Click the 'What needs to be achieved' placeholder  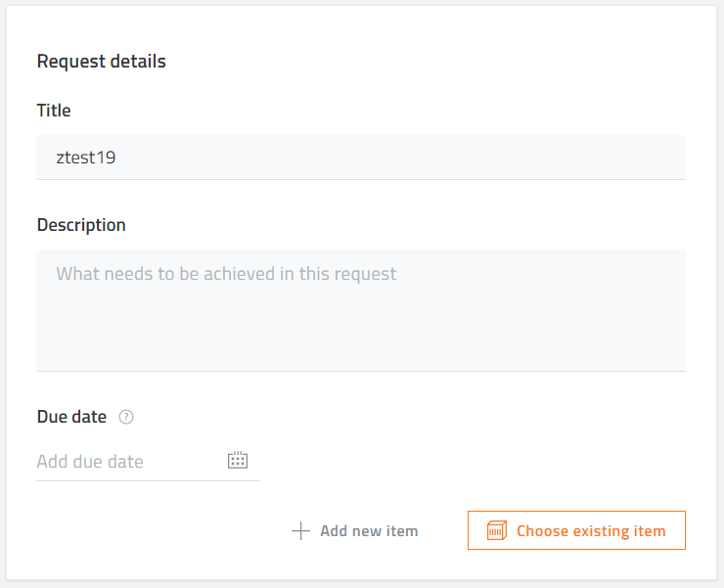pyautogui.click(x=226, y=274)
